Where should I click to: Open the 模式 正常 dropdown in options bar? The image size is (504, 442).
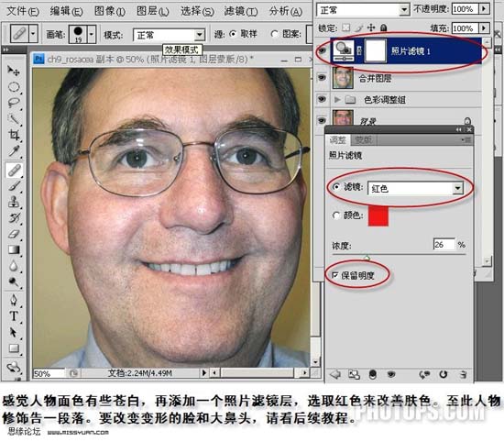pyautogui.click(x=169, y=35)
